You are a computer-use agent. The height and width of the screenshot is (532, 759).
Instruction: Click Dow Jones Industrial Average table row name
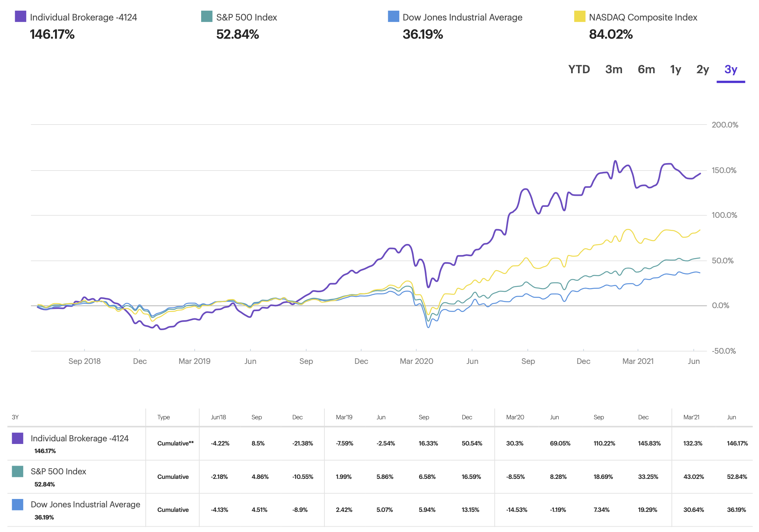(x=85, y=504)
